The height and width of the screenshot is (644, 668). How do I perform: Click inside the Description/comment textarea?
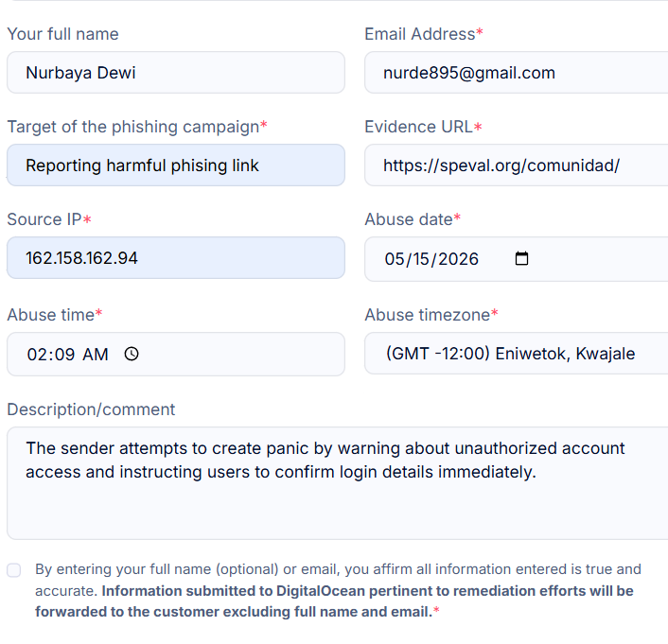tap(338, 483)
